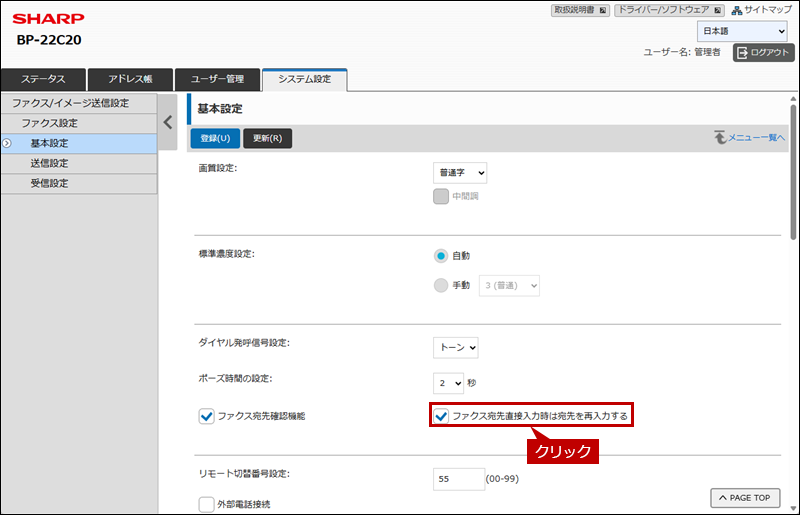The height and width of the screenshot is (515, 800).
Task: Open the 3 (普通) density dropdown
Action: point(509,285)
